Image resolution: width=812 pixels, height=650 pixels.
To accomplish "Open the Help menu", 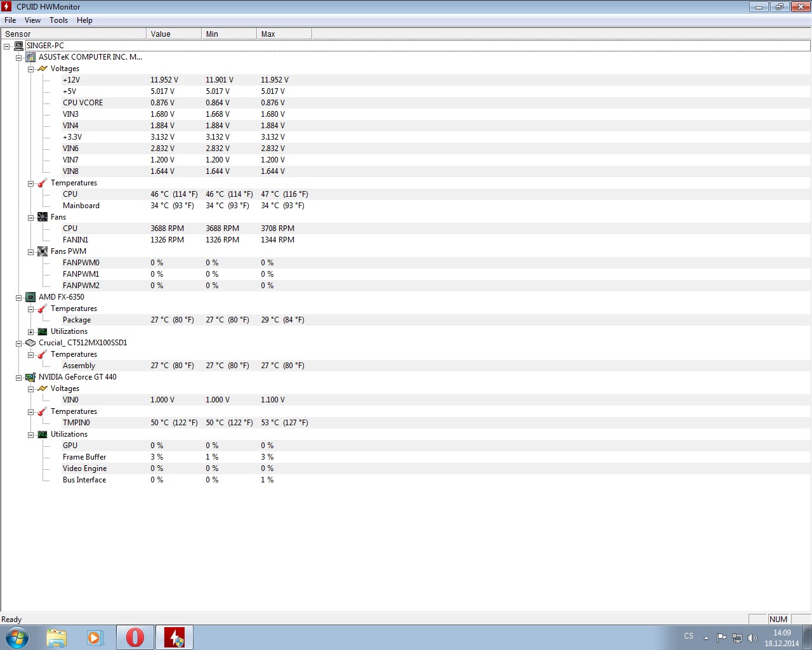I will 84,20.
